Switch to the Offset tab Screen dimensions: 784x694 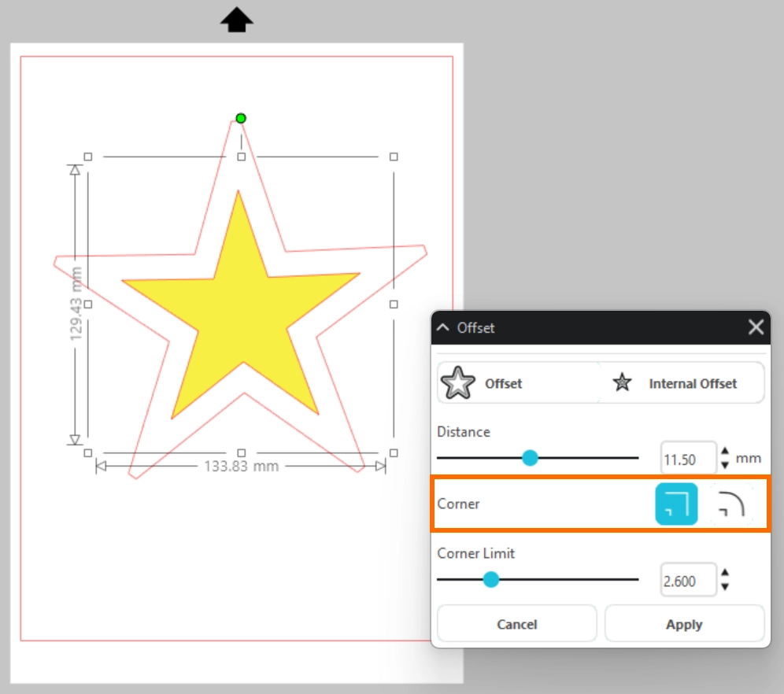tap(504, 383)
